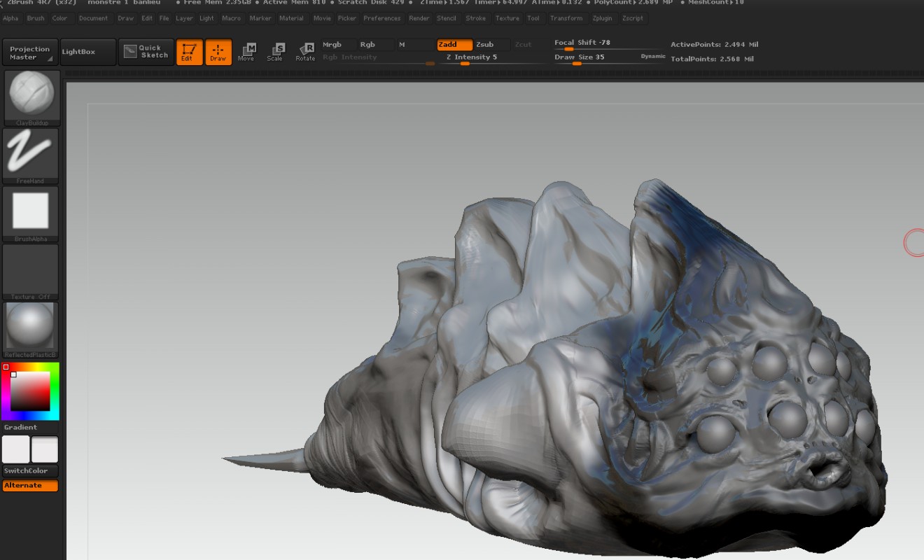Click SwitchColor button

[x=30, y=472]
